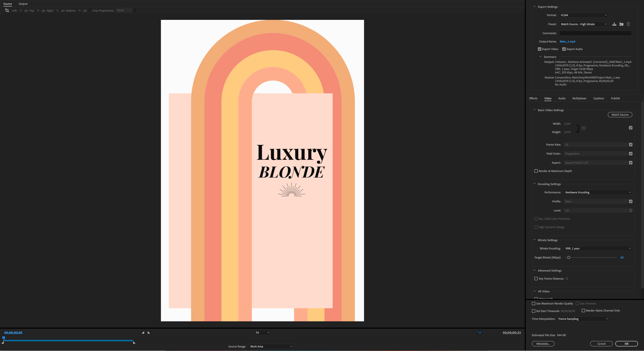644x351 pixels.
Task: Open the Video tab
Action: (x=548, y=98)
